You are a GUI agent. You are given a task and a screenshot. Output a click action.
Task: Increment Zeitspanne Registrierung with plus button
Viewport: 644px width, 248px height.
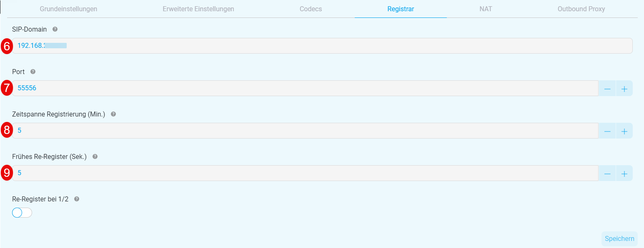tap(624, 131)
